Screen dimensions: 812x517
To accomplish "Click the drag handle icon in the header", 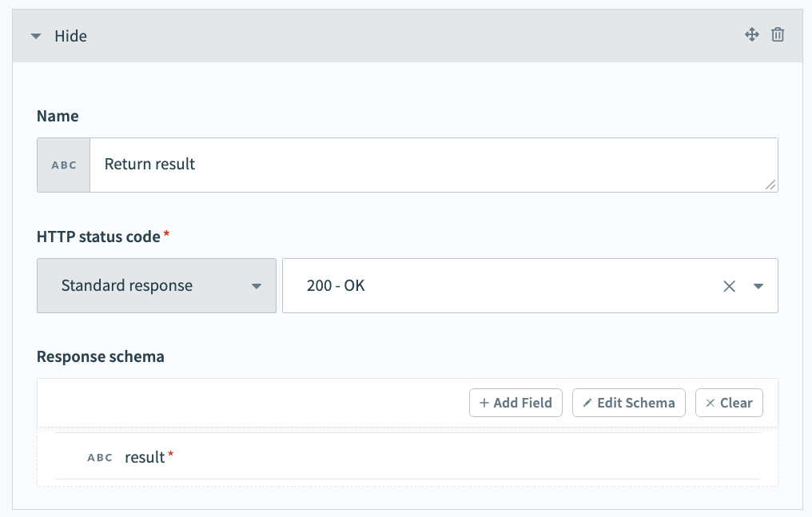I will (x=752, y=35).
